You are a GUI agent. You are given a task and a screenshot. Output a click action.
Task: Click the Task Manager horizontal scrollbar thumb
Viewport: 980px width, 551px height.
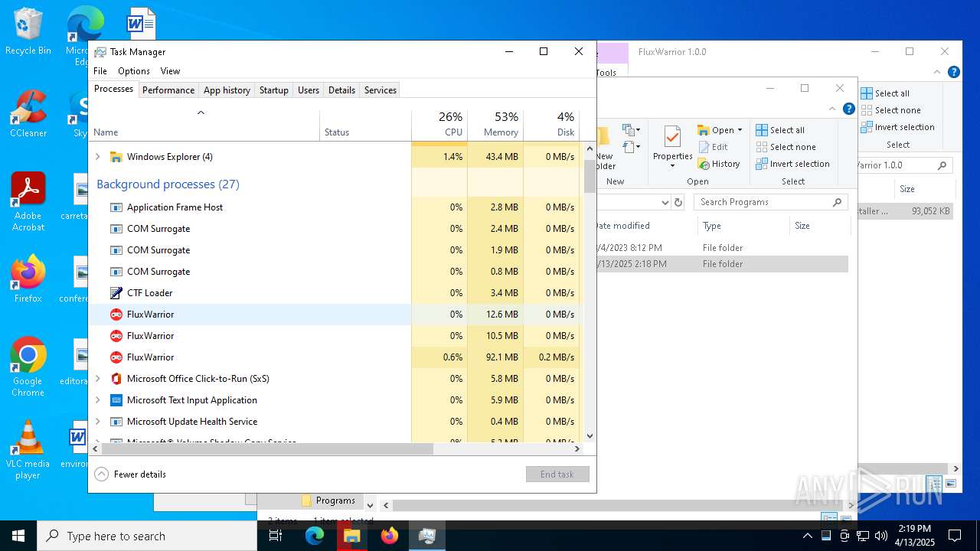266,449
